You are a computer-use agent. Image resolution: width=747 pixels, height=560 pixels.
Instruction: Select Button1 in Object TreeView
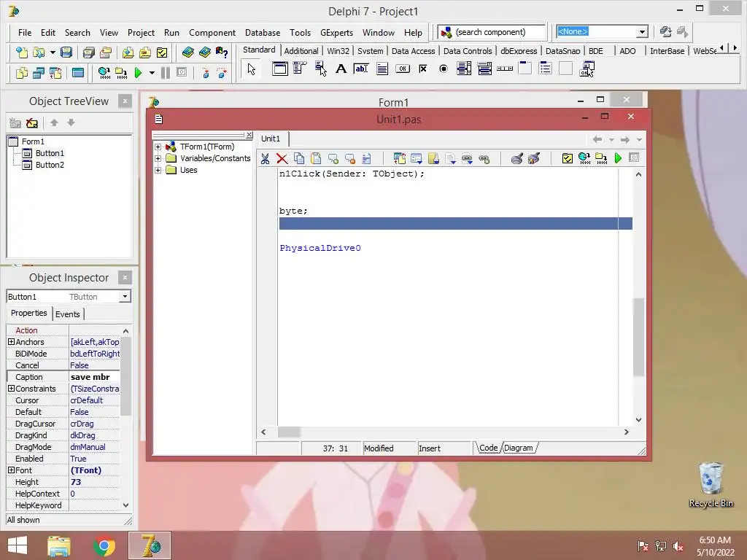click(x=50, y=153)
